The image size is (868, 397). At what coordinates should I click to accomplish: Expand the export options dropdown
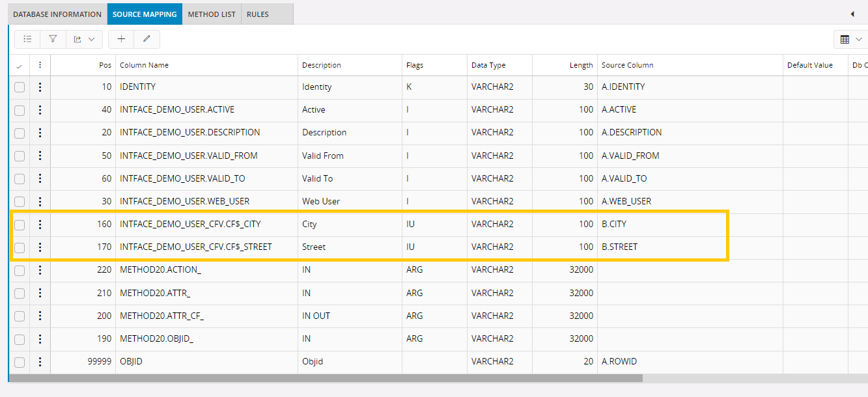84,39
